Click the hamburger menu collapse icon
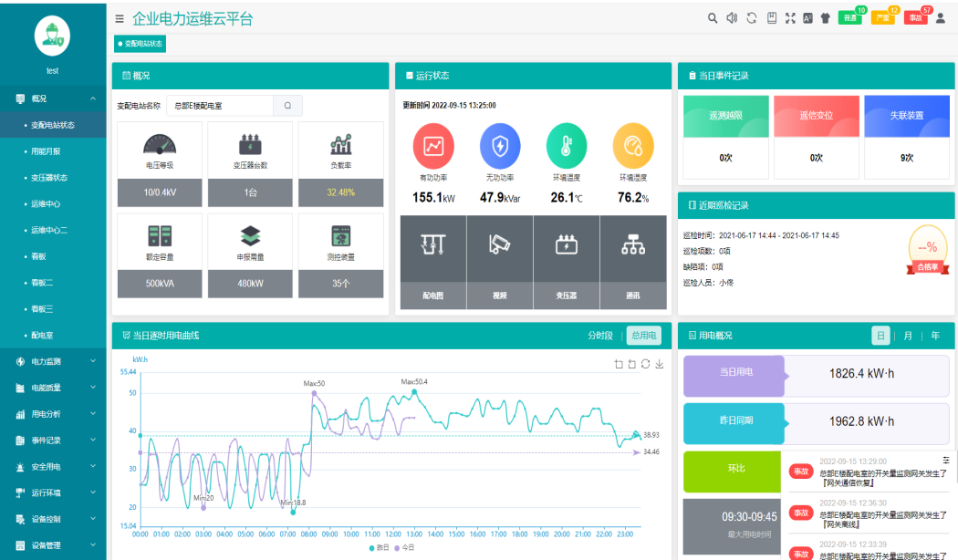 click(120, 18)
